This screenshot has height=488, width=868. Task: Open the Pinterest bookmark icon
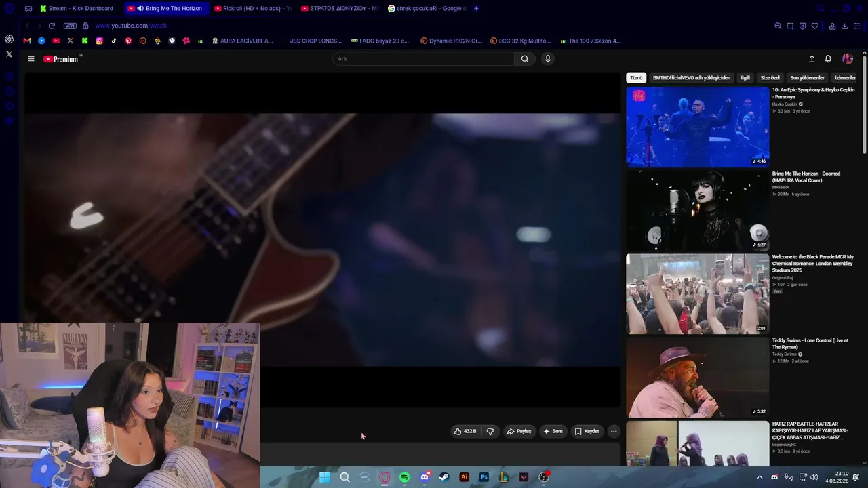click(x=128, y=41)
